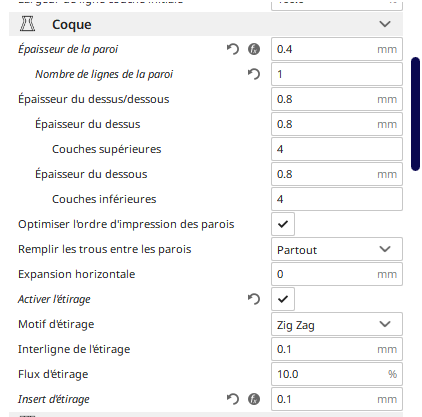Edit Épaisseur de la paroi field
The height and width of the screenshot is (417, 422).
(x=337, y=49)
